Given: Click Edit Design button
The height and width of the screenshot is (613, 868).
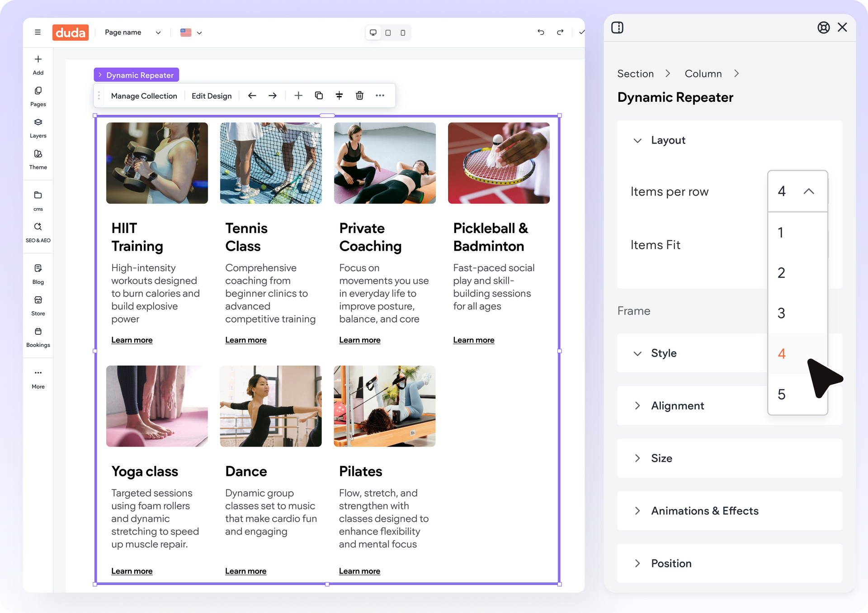Looking at the screenshot, I should [212, 95].
